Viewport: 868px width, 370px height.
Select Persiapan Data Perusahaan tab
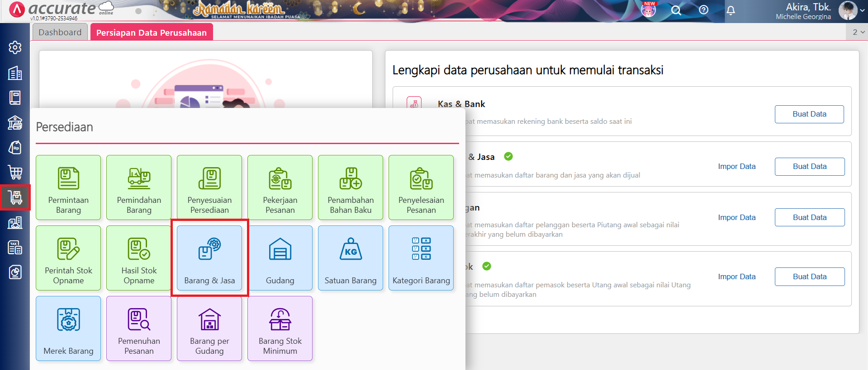(151, 33)
